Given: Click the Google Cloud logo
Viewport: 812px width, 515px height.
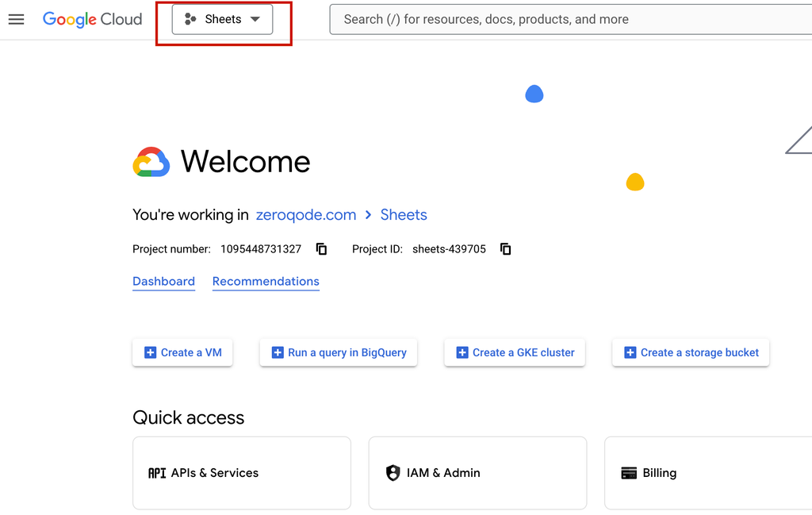Looking at the screenshot, I should point(92,20).
